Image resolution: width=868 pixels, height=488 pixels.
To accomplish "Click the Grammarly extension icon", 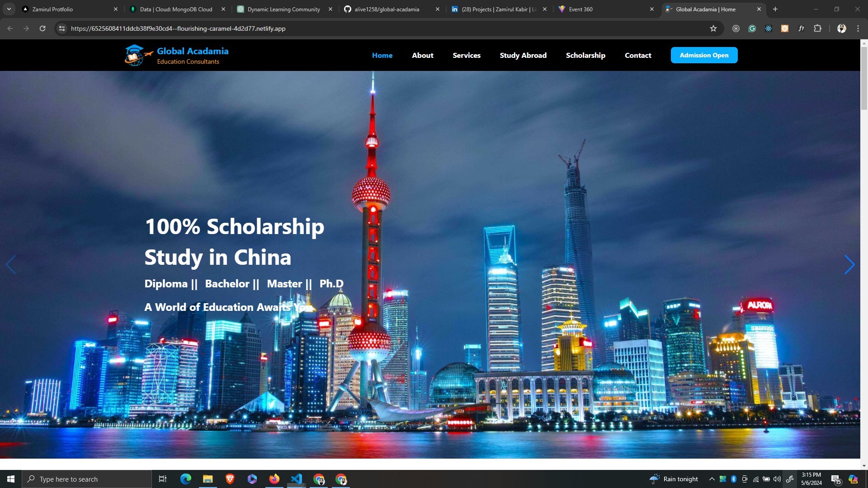I will point(752,28).
